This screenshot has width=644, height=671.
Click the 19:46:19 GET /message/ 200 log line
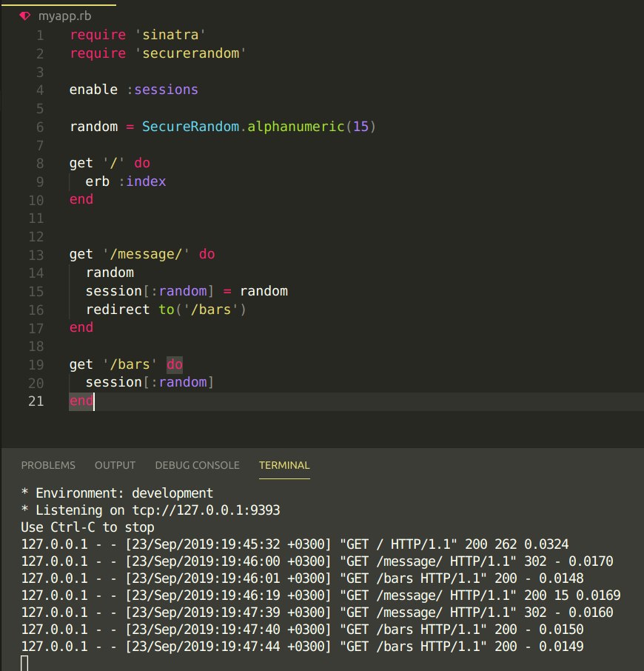(x=321, y=595)
